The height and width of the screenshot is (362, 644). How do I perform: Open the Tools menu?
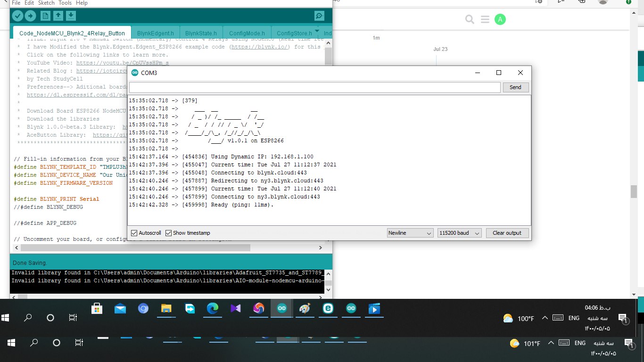65,3
